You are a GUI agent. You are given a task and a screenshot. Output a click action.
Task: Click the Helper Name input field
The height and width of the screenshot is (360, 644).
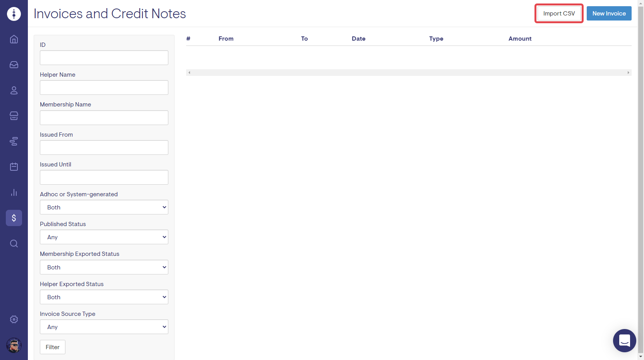(x=104, y=87)
